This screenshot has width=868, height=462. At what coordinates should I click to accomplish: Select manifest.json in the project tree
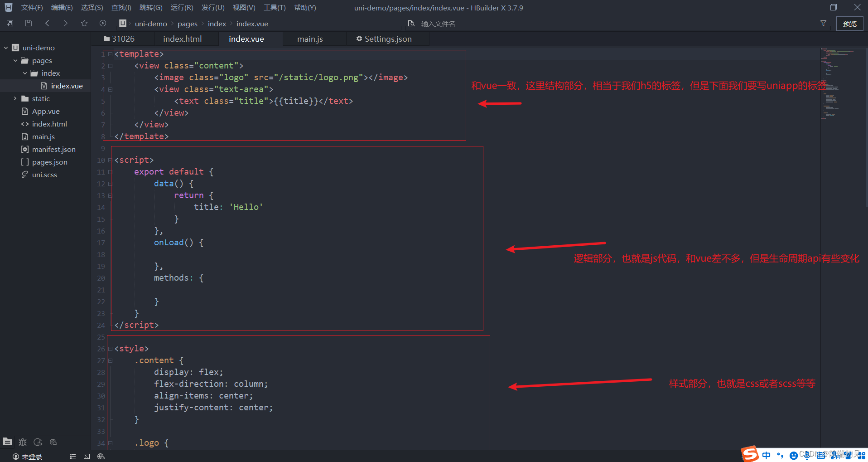tap(45, 149)
